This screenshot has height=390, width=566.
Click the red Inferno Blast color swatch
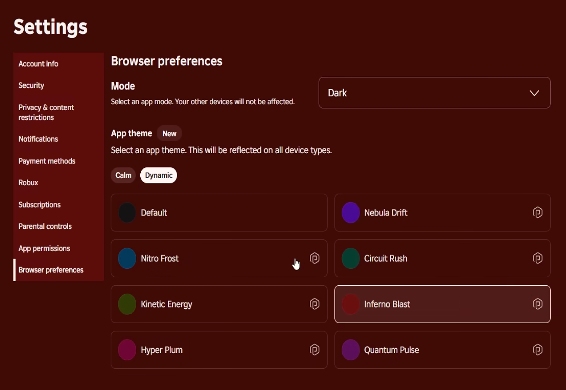coord(351,304)
